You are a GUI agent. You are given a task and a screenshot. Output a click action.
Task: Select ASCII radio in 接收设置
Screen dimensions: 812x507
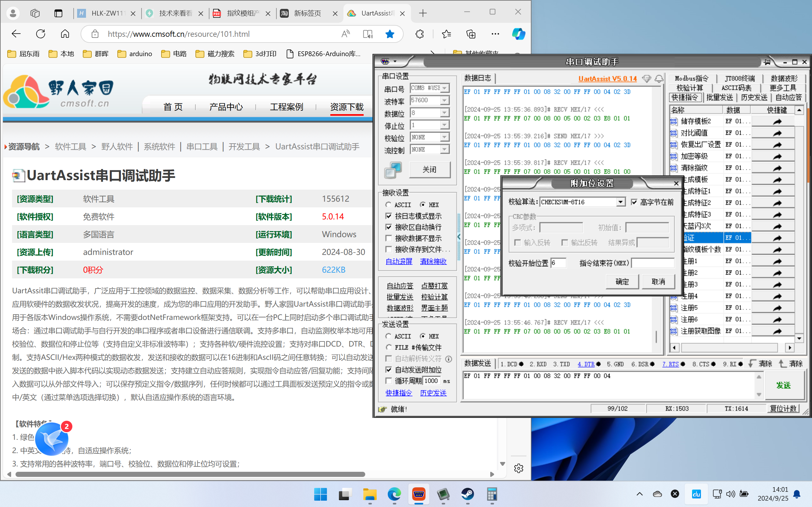pyautogui.click(x=388, y=205)
